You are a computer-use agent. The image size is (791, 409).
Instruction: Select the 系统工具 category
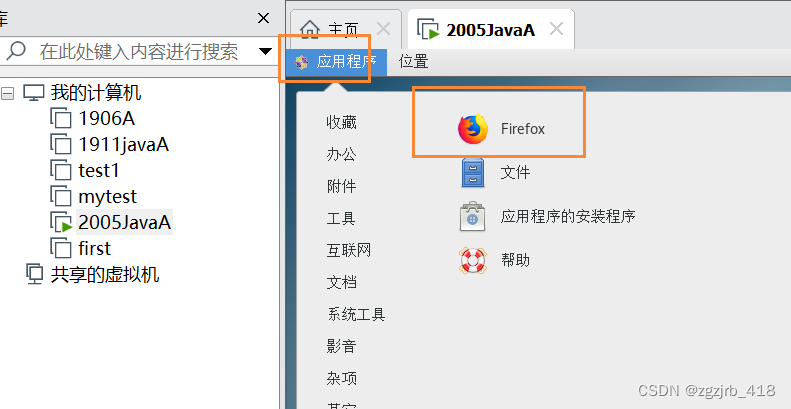[356, 315]
